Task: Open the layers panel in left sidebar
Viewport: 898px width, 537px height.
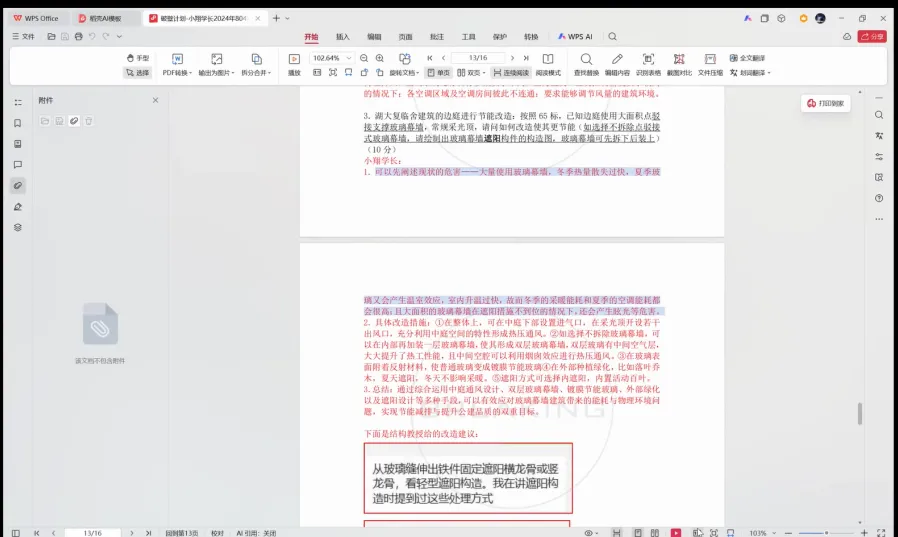Action: click(18, 227)
